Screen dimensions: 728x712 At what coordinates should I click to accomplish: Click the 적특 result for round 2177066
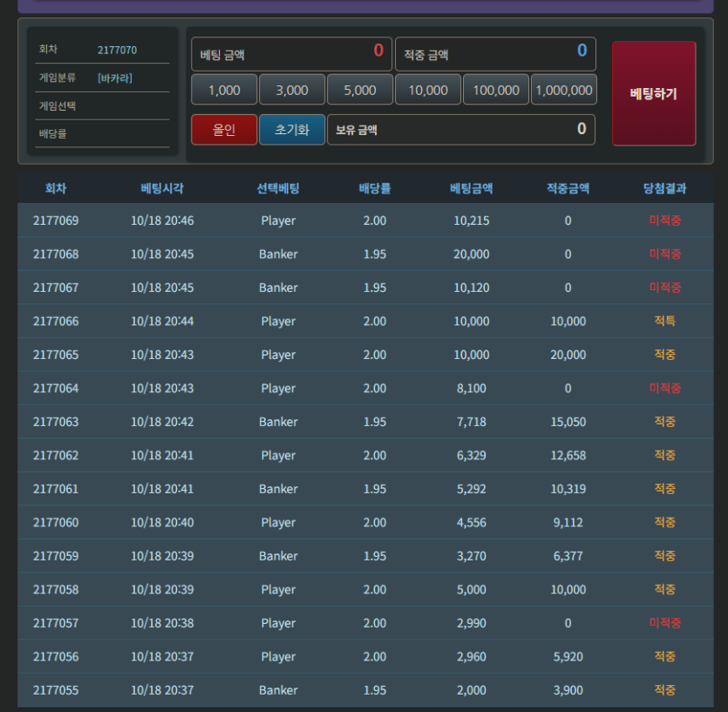point(665,322)
